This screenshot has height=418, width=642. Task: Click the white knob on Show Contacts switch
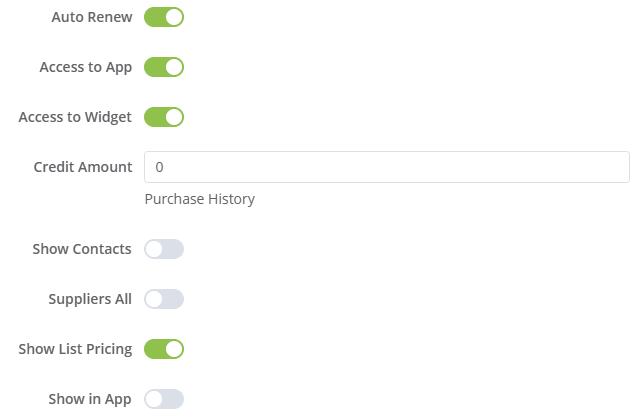154,249
